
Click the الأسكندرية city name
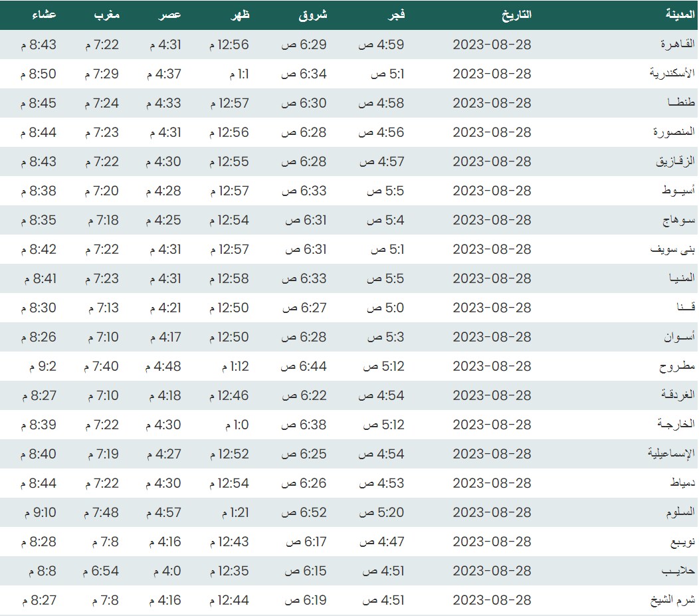(x=672, y=74)
